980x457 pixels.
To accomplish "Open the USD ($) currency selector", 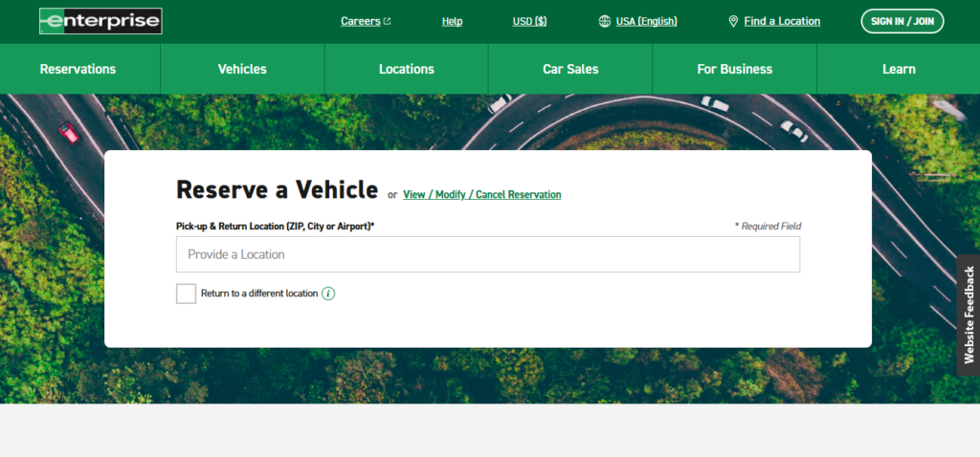I will [x=529, y=21].
